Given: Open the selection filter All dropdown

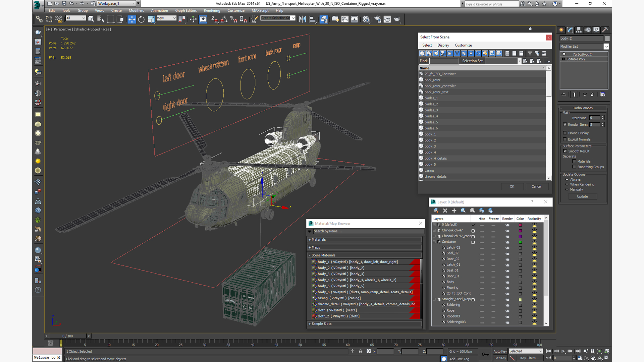Looking at the screenshot, I should tap(76, 18).
